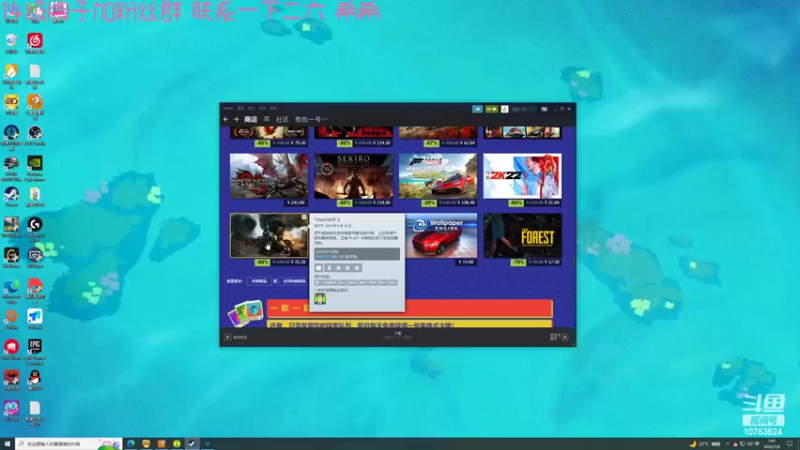Open the Sekiro game capsule

tap(354, 176)
